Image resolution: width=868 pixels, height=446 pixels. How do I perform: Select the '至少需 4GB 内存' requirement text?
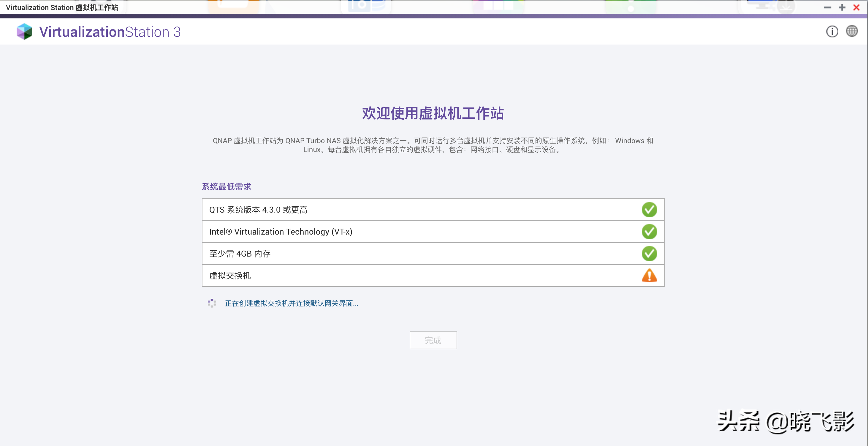coord(240,254)
